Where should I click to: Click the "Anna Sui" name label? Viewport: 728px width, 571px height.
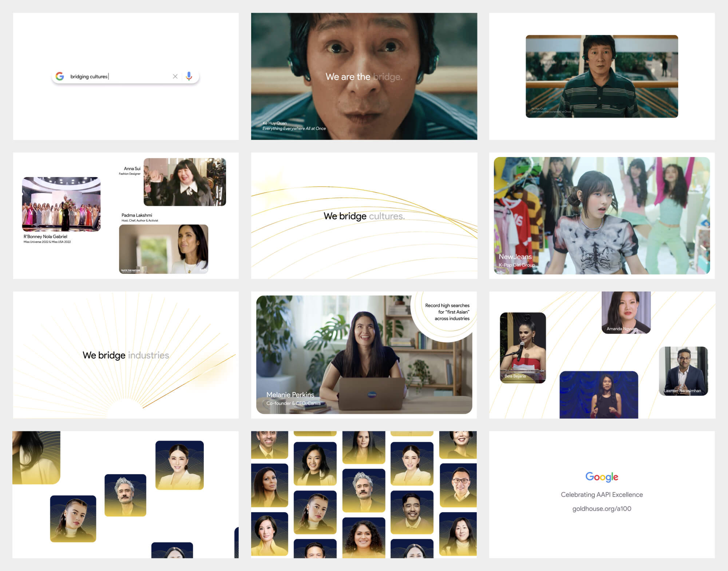(132, 169)
